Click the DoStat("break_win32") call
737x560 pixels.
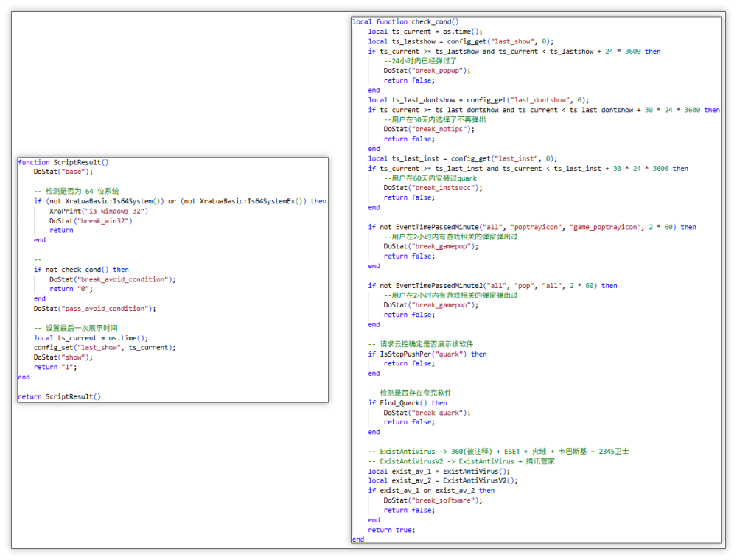tap(91, 220)
